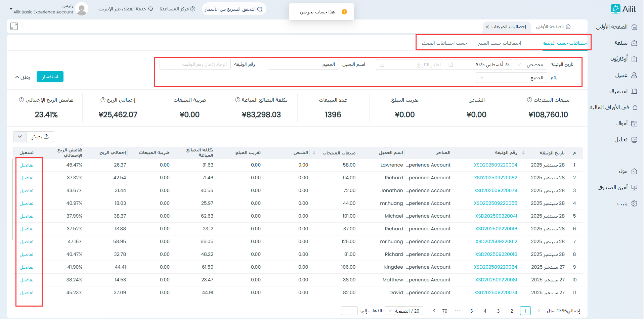The image size is (644, 319).
Task: Click the help icon beside هامش الربح الإجمالي
Action: (22, 100)
